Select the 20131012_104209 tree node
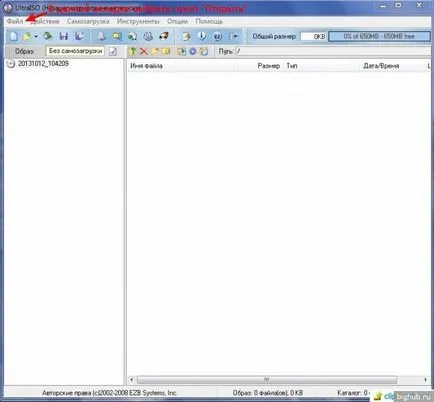The image size is (434, 402). 43,63
